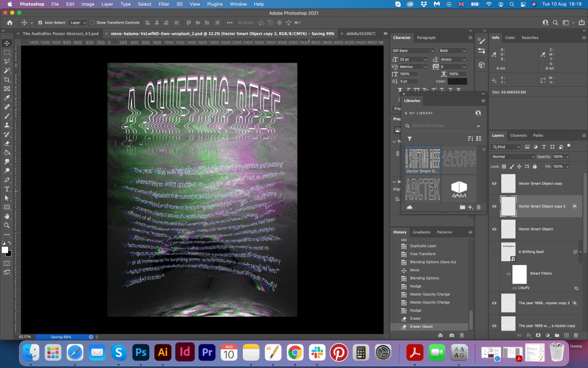Image resolution: width=588 pixels, height=368 pixels.
Task: Enable the Show Transform Controls checkbox
Action: pos(92,22)
